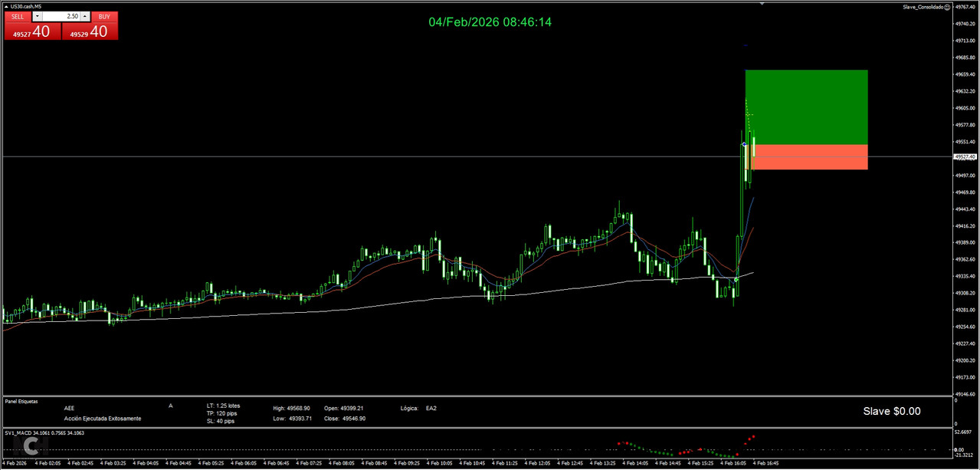
Task: Click the chart shift triangle marker at top
Action: click(x=762, y=3)
